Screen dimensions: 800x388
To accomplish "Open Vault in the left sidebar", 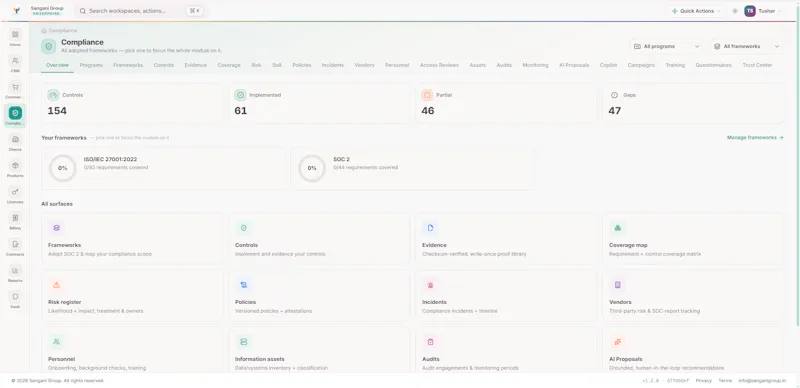I will [15, 300].
